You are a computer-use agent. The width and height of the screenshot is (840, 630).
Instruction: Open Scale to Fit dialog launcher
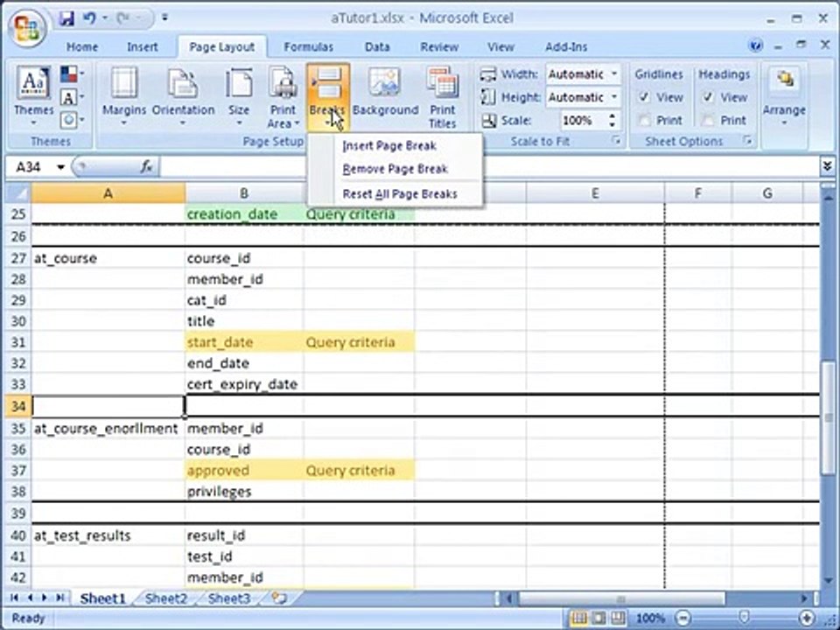pos(617,141)
